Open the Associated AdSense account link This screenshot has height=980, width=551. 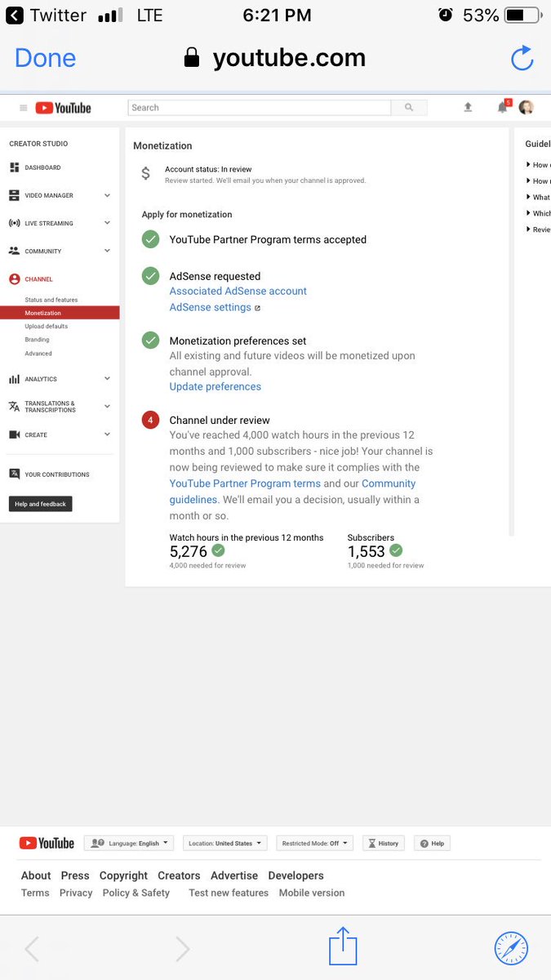(238, 291)
